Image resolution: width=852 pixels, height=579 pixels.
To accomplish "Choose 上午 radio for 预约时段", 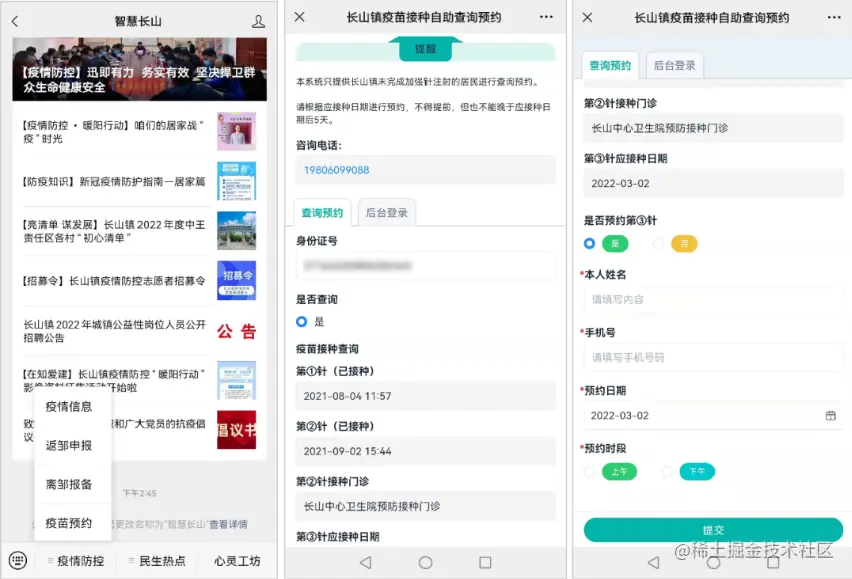I will [x=590, y=471].
